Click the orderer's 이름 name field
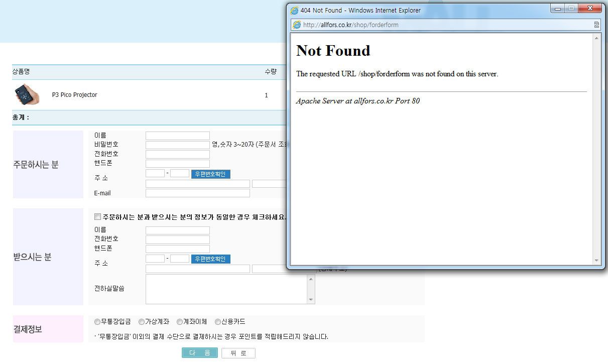Image resolution: width=608 pixels, height=364 pixels. pyautogui.click(x=177, y=136)
